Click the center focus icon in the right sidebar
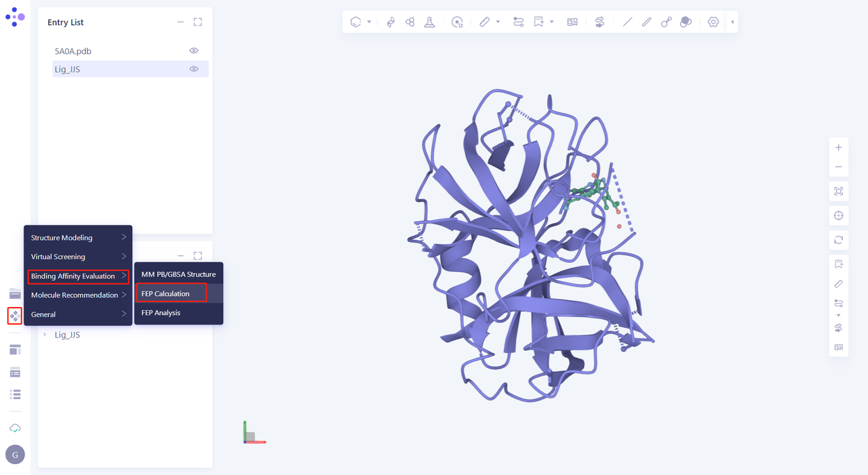Viewport: 868px width, 475px height. point(838,215)
